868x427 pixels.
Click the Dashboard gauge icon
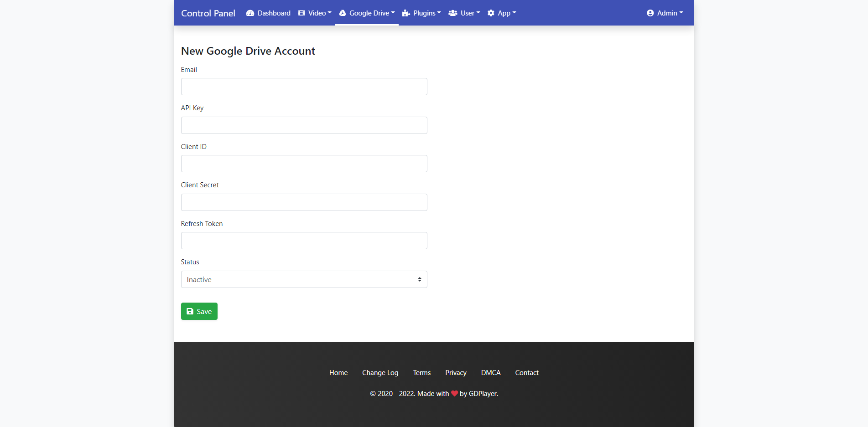(250, 13)
